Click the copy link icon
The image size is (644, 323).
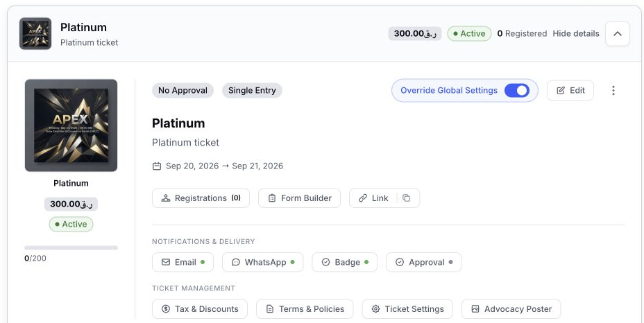coord(406,198)
